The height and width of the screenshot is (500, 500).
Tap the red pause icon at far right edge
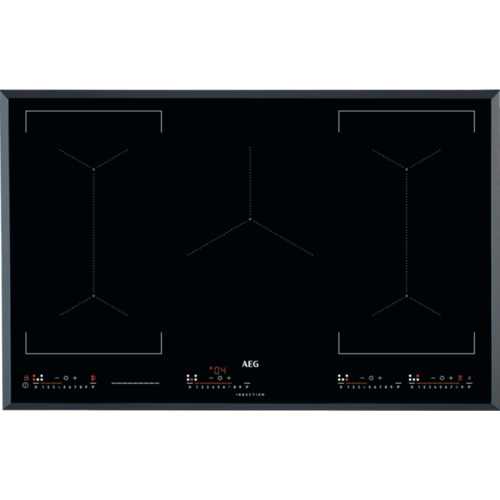pyautogui.click(x=469, y=378)
